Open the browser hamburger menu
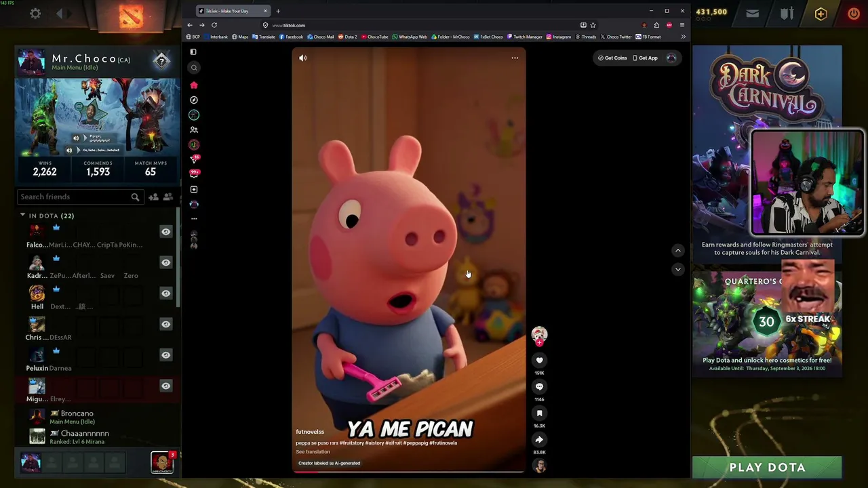 coord(682,25)
